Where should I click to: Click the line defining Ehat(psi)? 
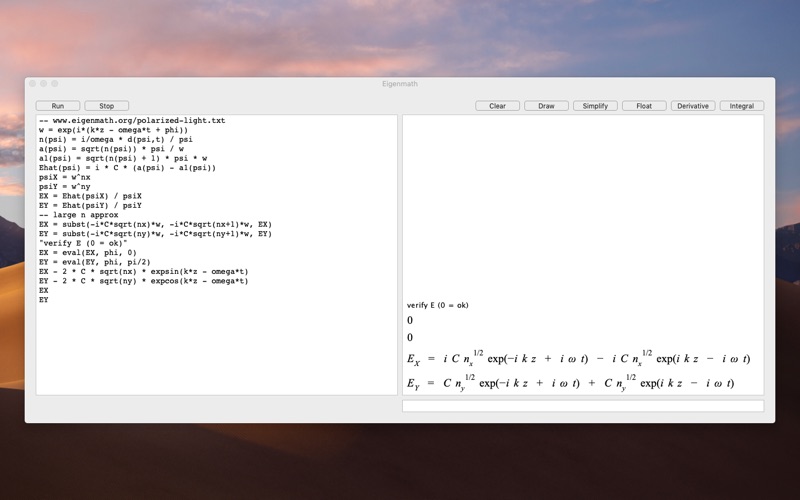pyautogui.click(x=128, y=168)
